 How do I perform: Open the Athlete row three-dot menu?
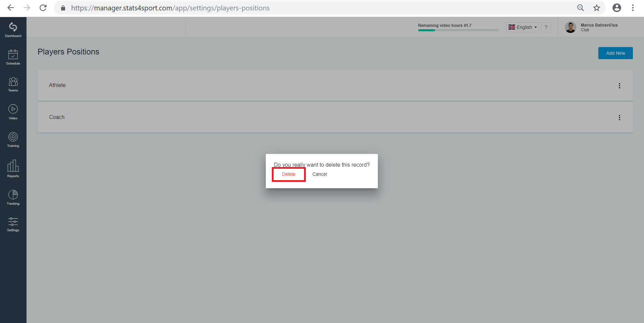click(x=620, y=86)
